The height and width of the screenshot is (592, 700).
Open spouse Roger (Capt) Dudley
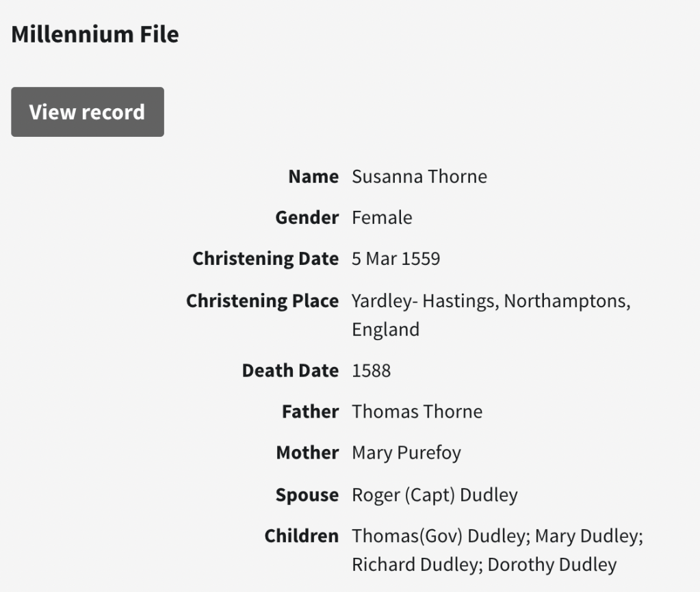tap(435, 495)
